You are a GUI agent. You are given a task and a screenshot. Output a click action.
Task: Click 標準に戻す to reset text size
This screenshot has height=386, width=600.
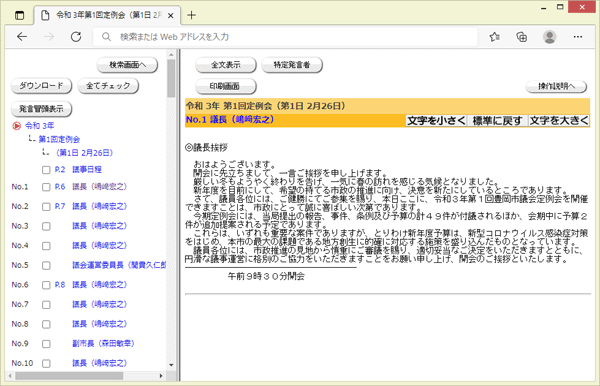point(497,121)
